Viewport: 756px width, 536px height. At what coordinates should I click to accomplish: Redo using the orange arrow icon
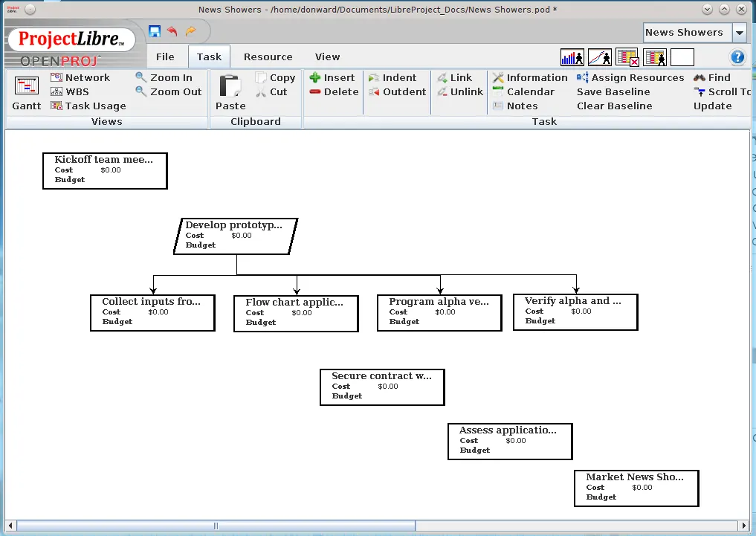190,31
